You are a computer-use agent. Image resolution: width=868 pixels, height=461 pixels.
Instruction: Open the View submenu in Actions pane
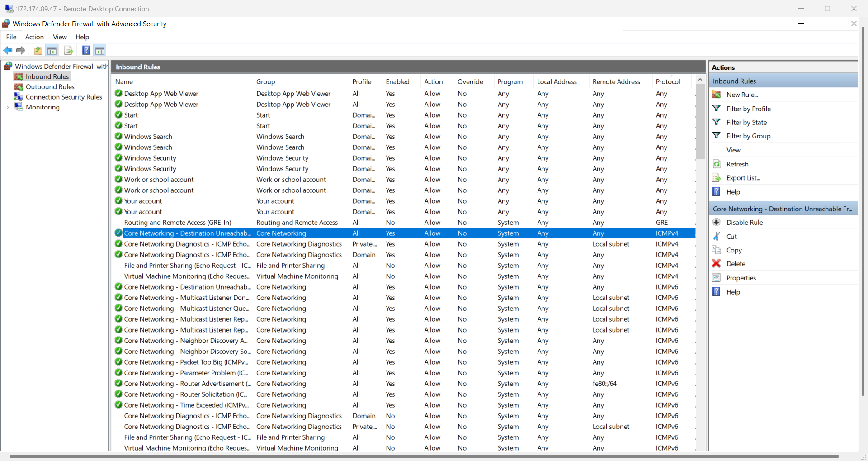pyautogui.click(x=733, y=150)
